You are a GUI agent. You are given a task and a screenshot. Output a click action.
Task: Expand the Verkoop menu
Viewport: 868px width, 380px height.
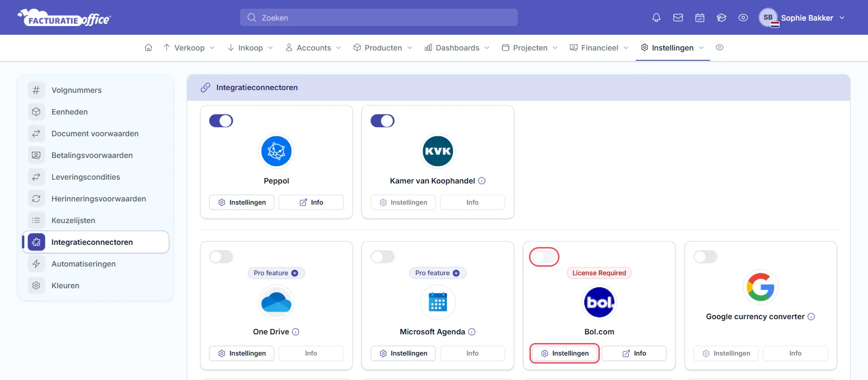(189, 48)
